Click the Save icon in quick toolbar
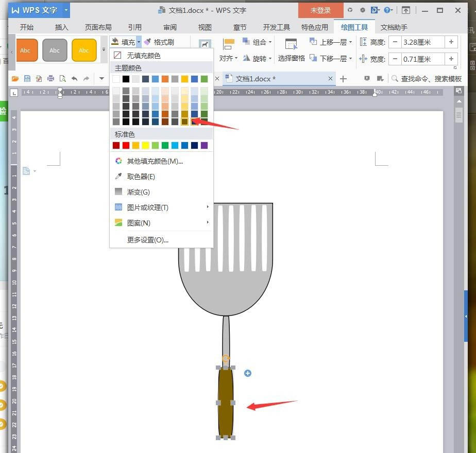The width and height of the screenshot is (476, 453). (x=27, y=79)
